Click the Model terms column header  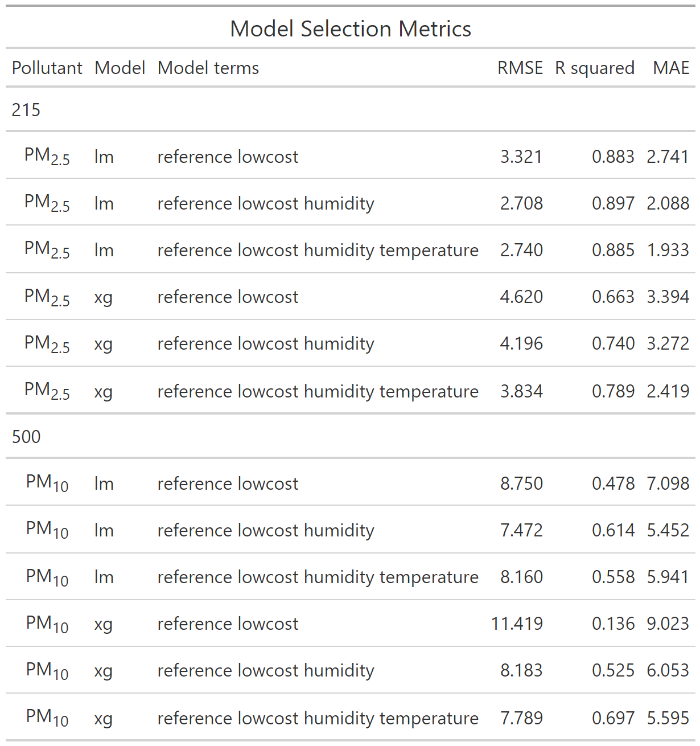208,68
